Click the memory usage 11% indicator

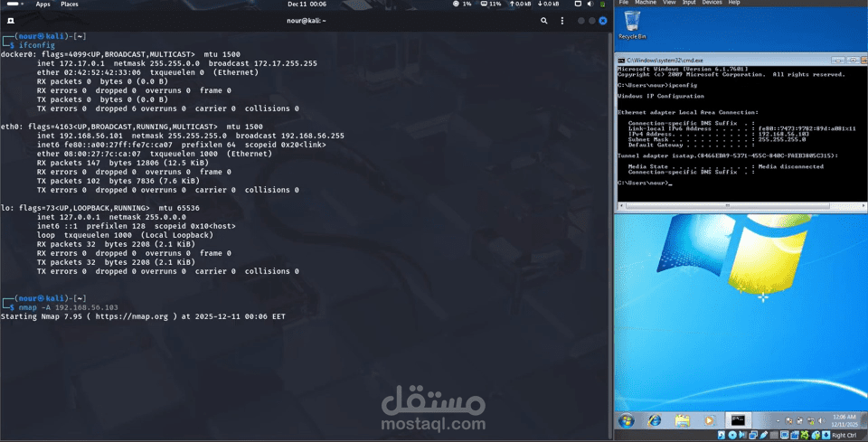click(490, 4)
